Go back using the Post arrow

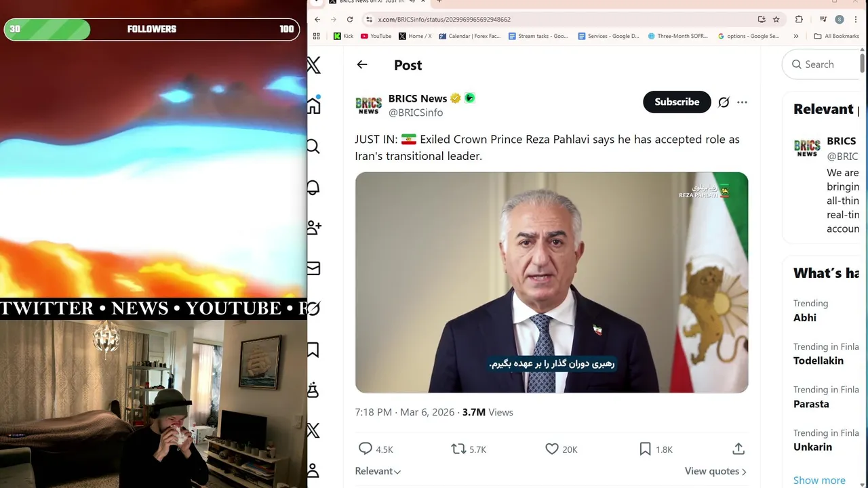click(x=362, y=65)
